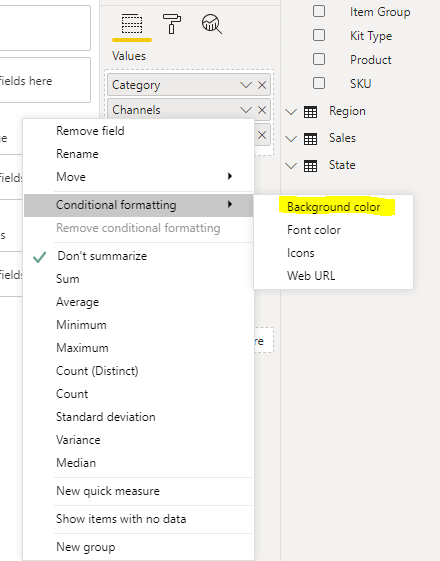Viewport: 440px width, 561px height.
Task: Click the Kit Type field name
Action: click(x=371, y=36)
